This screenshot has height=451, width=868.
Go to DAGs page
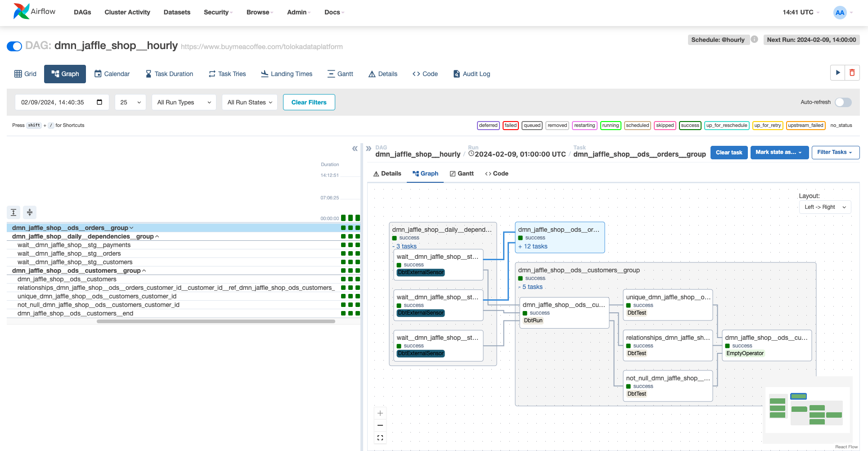[x=82, y=12]
